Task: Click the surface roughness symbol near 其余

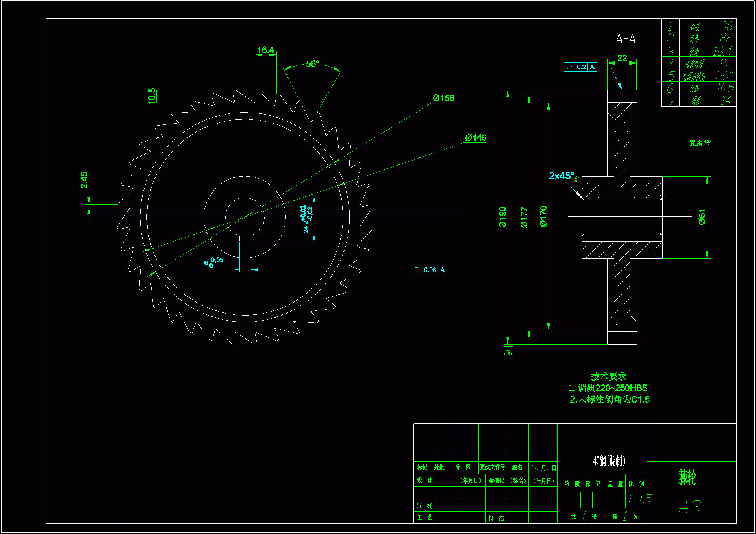Action: click(x=707, y=143)
